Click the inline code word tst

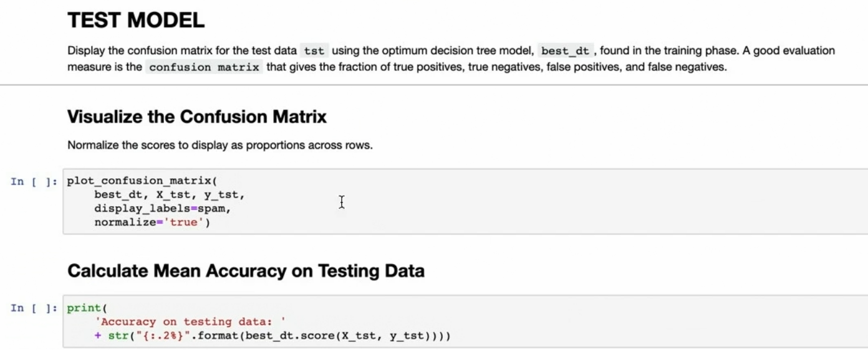coord(314,51)
